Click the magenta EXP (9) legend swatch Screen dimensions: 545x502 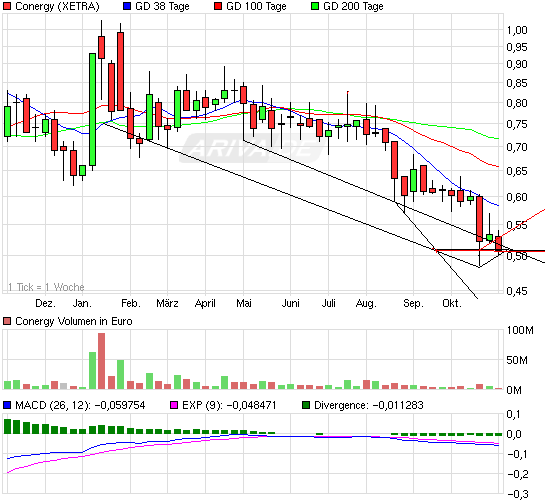[174, 405]
